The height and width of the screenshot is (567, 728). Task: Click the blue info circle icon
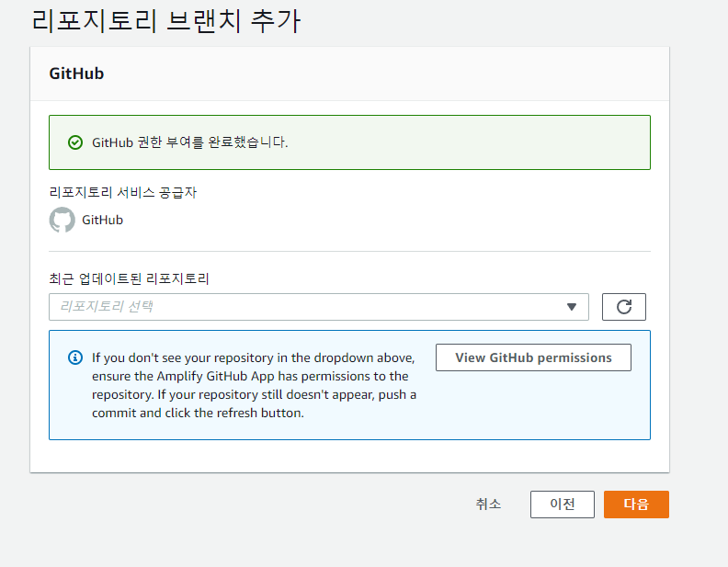(75, 357)
